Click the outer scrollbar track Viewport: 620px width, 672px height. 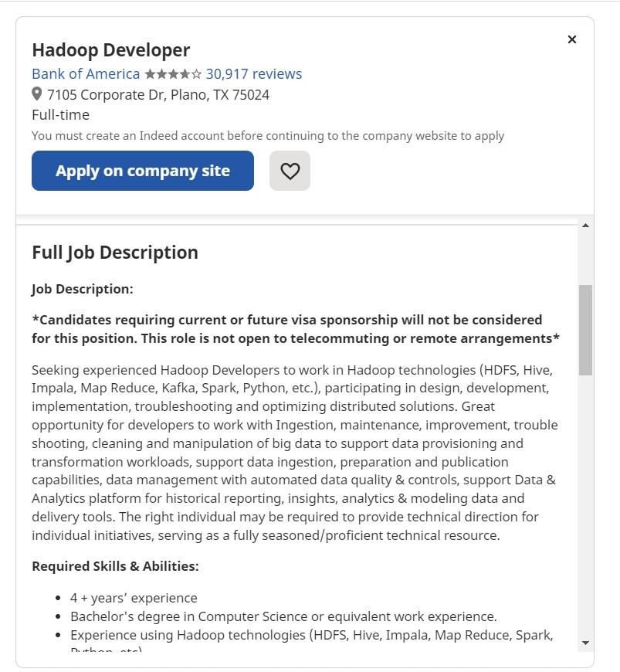(584, 502)
